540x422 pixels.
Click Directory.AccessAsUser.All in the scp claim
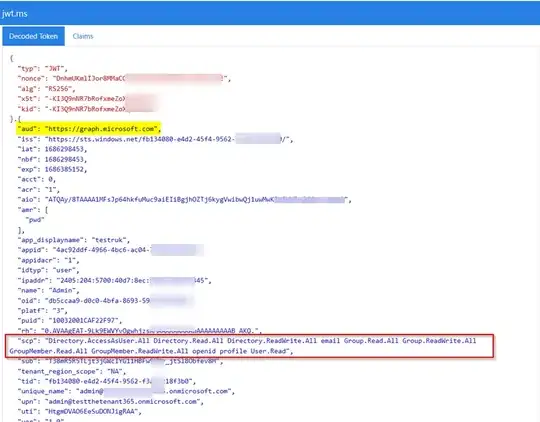pyautogui.click(x=99, y=341)
